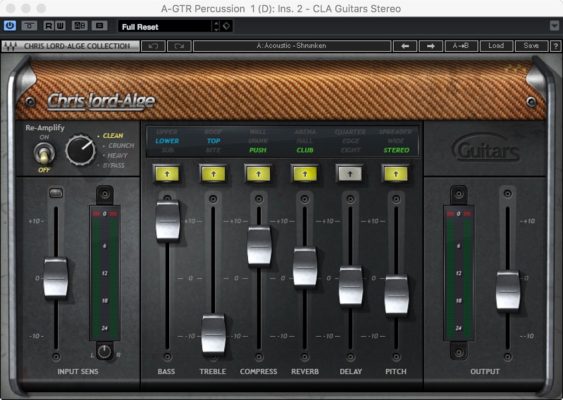Go to next preset with right arrow
This screenshot has height=400, width=563.
(431, 46)
